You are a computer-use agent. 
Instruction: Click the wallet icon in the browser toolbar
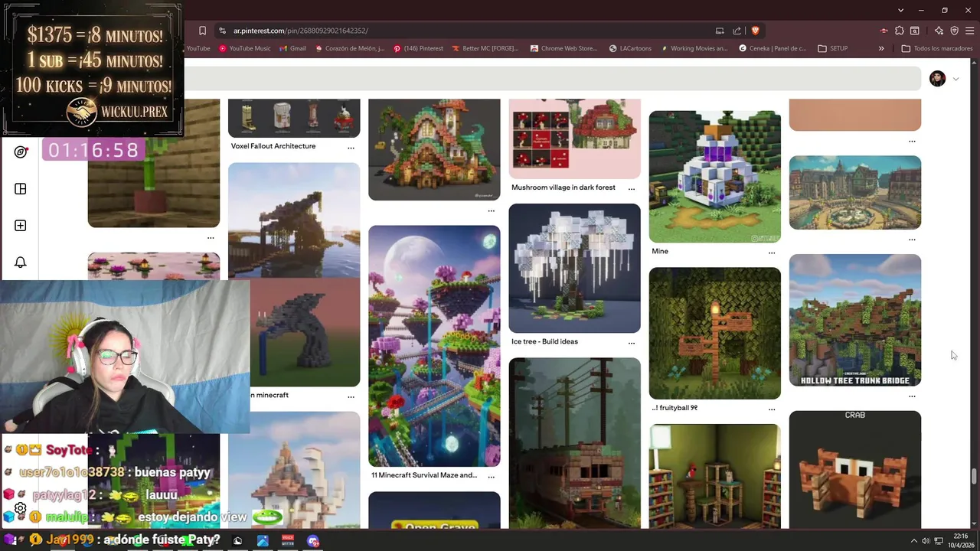(914, 31)
